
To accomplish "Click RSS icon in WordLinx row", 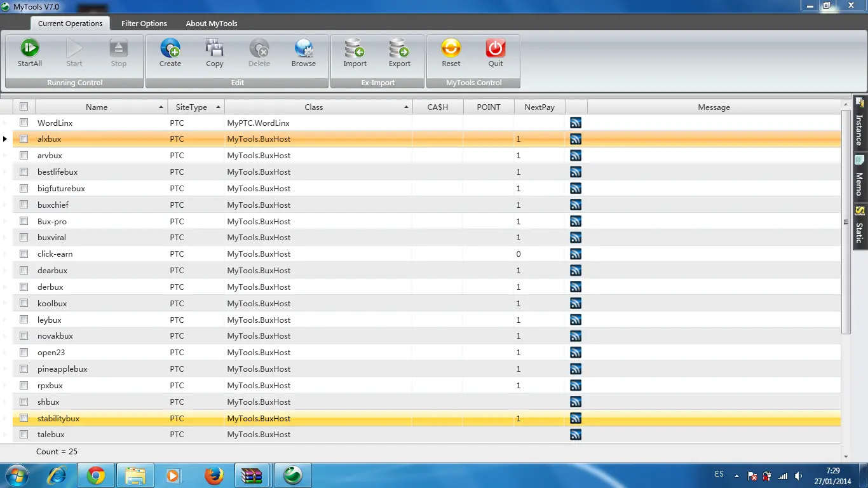I will coord(576,123).
